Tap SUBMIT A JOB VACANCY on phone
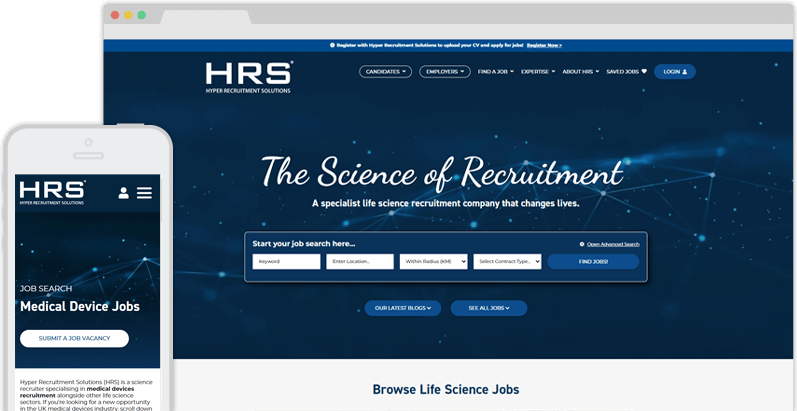 pos(74,338)
